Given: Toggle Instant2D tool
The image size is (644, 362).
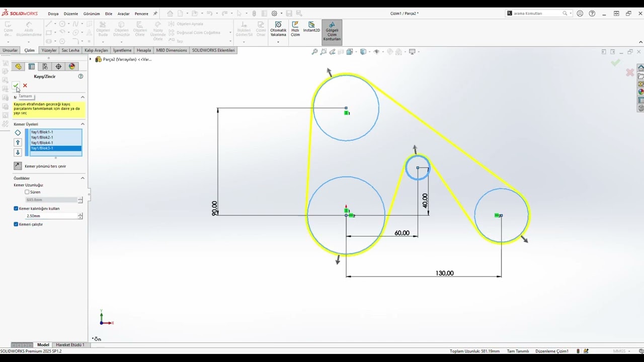Looking at the screenshot, I should [x=311, y=27].
